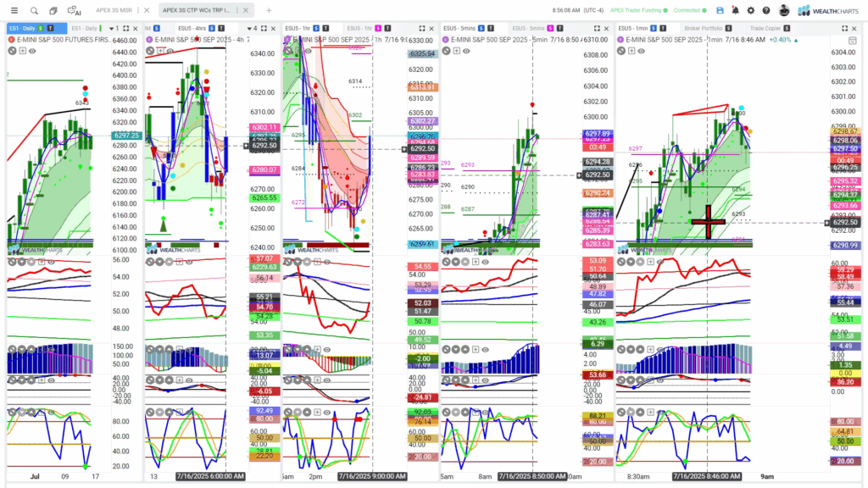This screenshot has width=868, height=488.
Task: Toggle eye visibility on ESU5 5mins main chart
Action: 466,51
